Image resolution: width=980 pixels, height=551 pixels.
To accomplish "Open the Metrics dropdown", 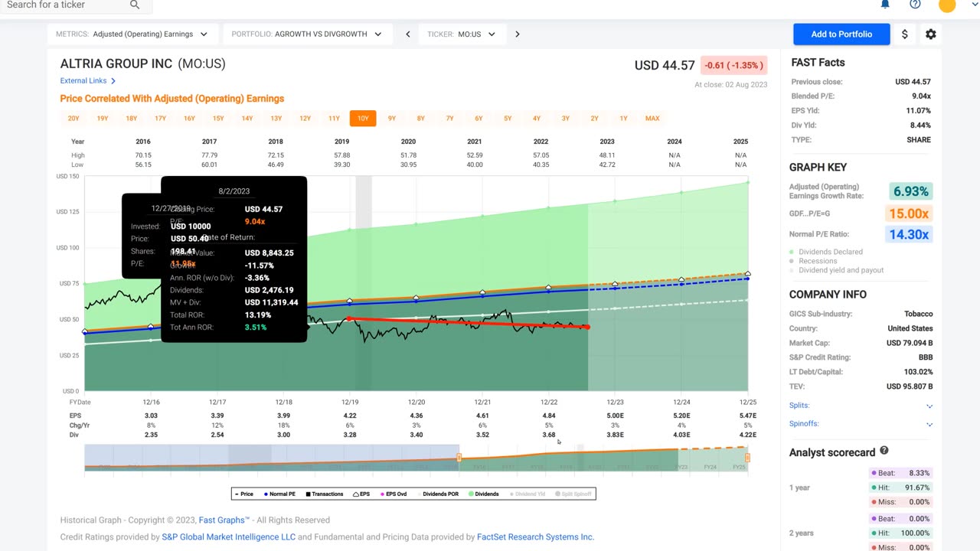I will click(x=132, y=34).
